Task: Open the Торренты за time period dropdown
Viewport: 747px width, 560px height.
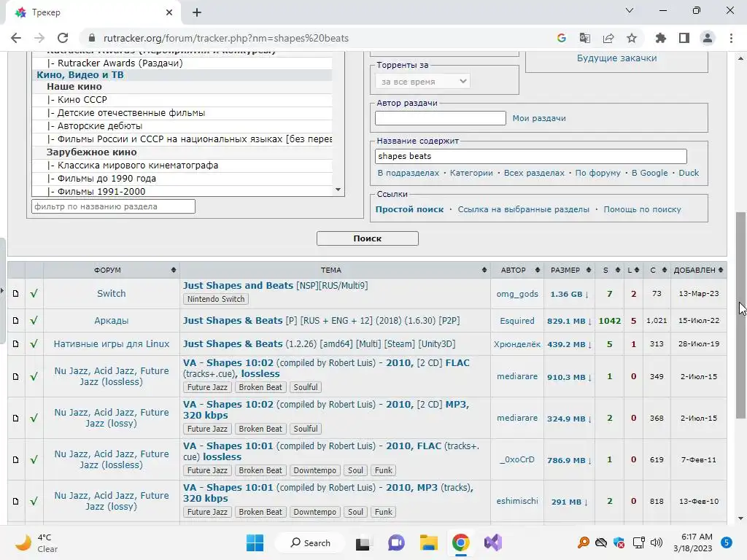Action: (x=422, y=82)
